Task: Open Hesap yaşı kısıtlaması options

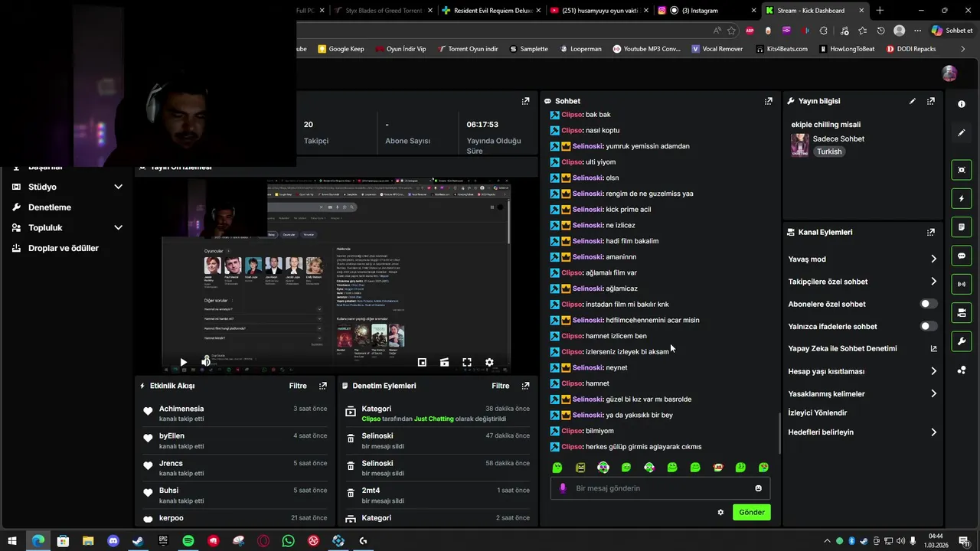Action: coord(862,371)
